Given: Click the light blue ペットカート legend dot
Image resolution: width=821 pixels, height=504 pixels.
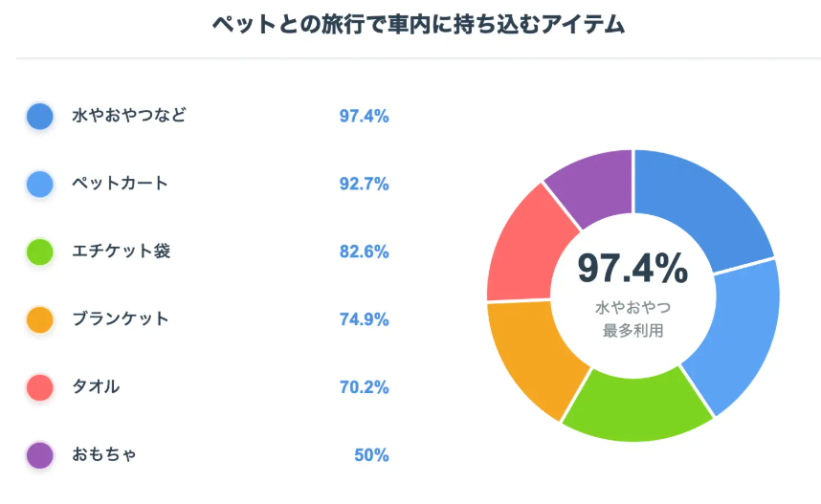Looking at the screenshot, I should [40, 184].
